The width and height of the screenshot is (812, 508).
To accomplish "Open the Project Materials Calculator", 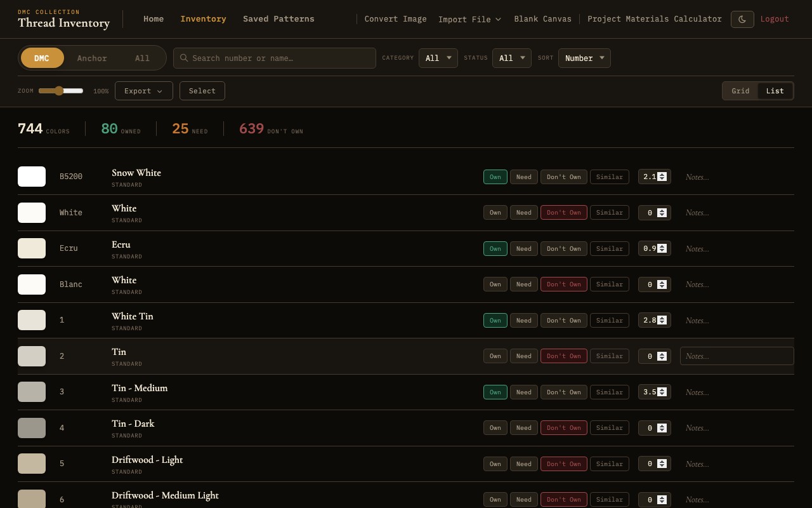I will pos(655,19).
